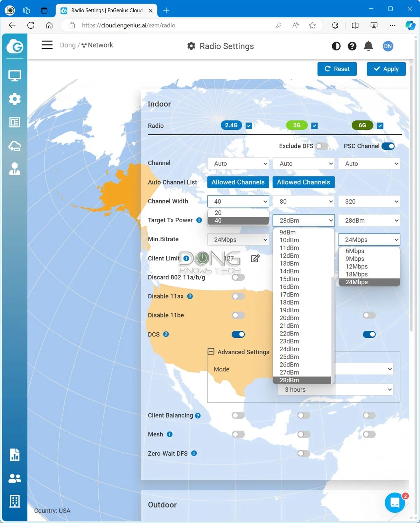Screen dimensions: 420x523
Task: Uncheck the 2.4G radio checkbox
Action: click(249, 126)
